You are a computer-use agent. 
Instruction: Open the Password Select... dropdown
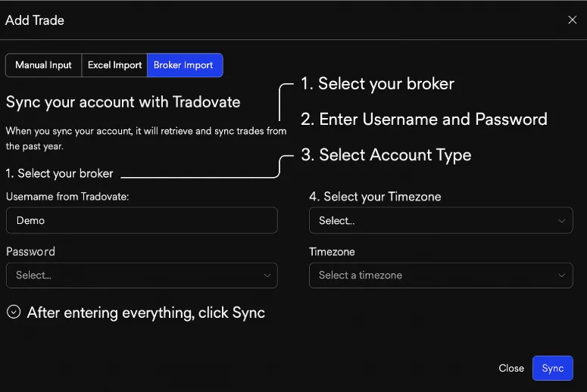tap(142, 275)
